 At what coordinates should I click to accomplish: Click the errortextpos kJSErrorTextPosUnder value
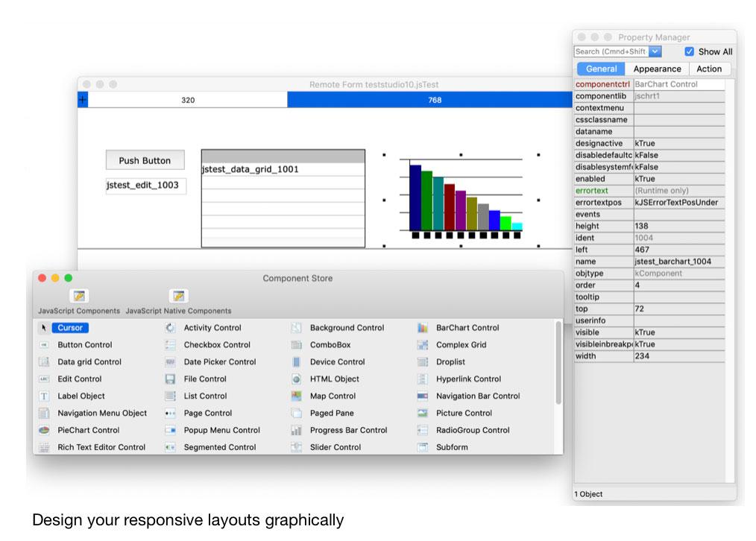click(x=678, y=203)
